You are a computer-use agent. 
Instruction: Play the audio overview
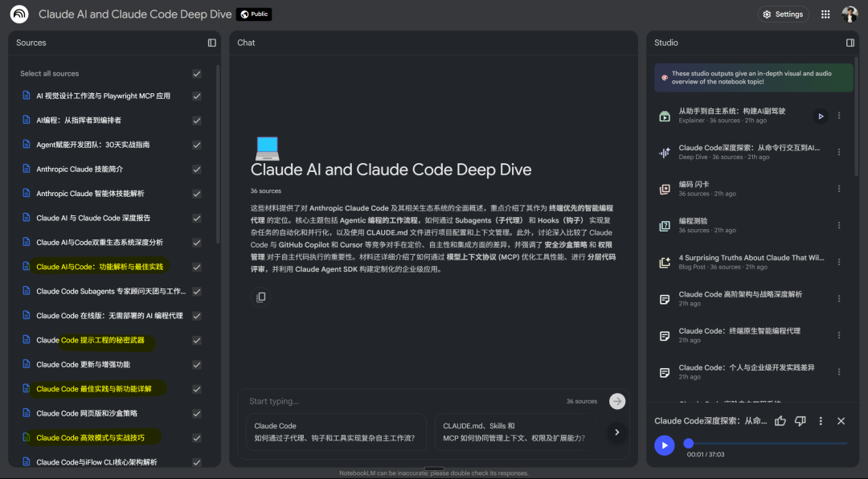(x=665, y=445)
